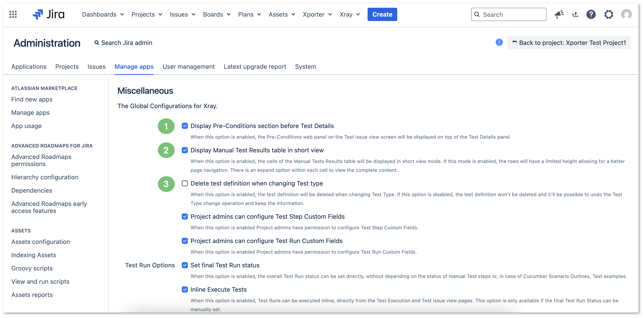Open Advanced Roadmaps early access features
Image resolution: width=644 pixels, height=318 pixels.
[x=49, y=207]
